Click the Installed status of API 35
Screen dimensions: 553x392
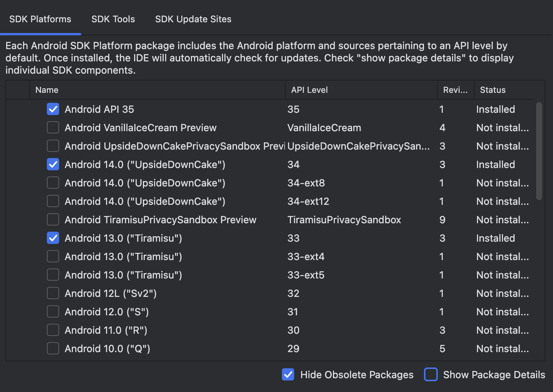pos(495,109)
